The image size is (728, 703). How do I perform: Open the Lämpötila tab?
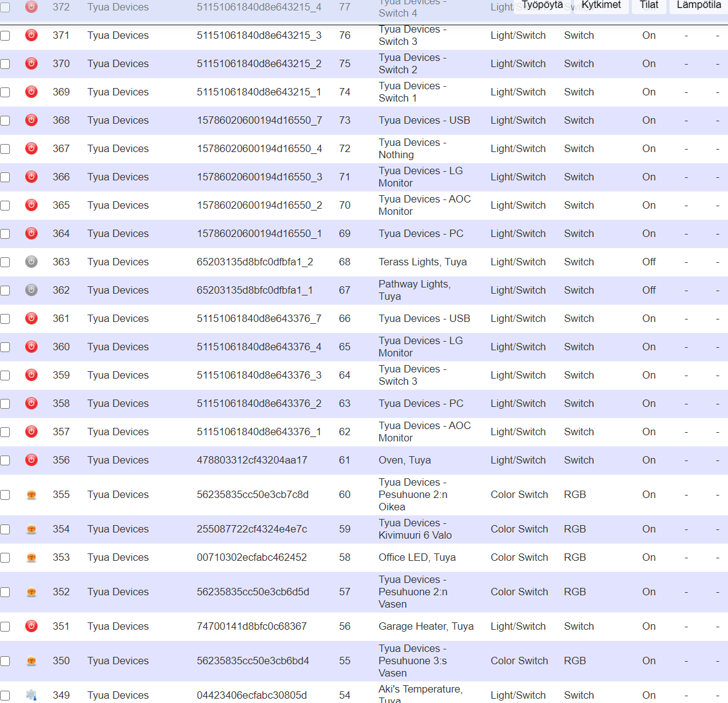point(699,5)
